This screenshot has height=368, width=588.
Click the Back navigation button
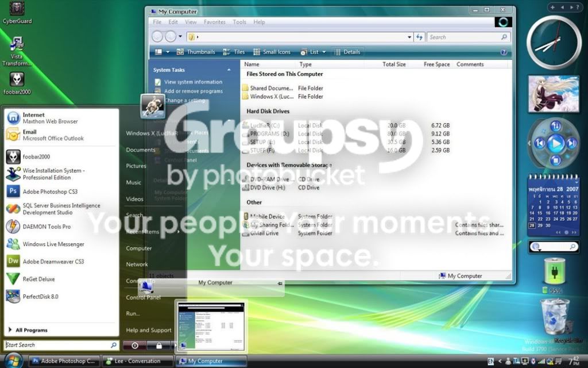point(157,36)
